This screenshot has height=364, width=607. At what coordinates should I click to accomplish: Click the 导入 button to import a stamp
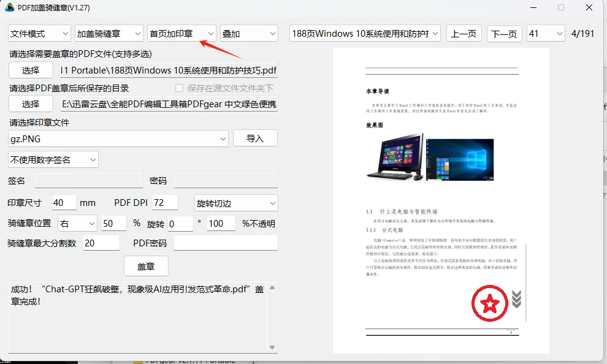(x=255, y=138)
